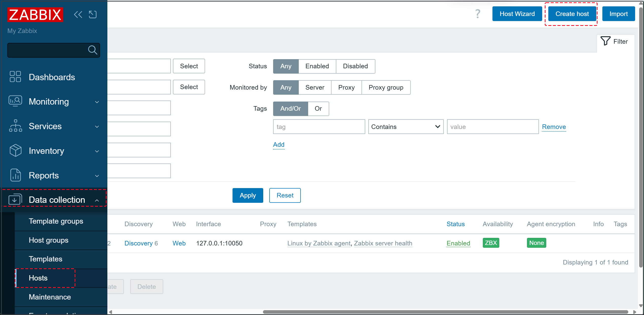Image resolution: width=644 pixels, height=315 pixels.
Task: Open Templates submenu item
Action: pos(45,259)
